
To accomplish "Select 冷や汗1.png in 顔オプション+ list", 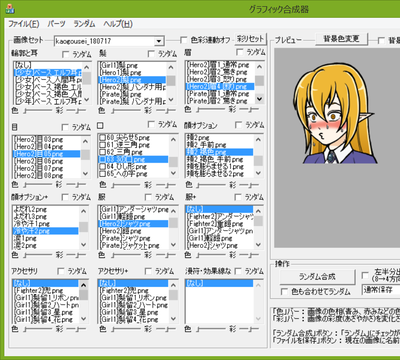I will (46, 224).
